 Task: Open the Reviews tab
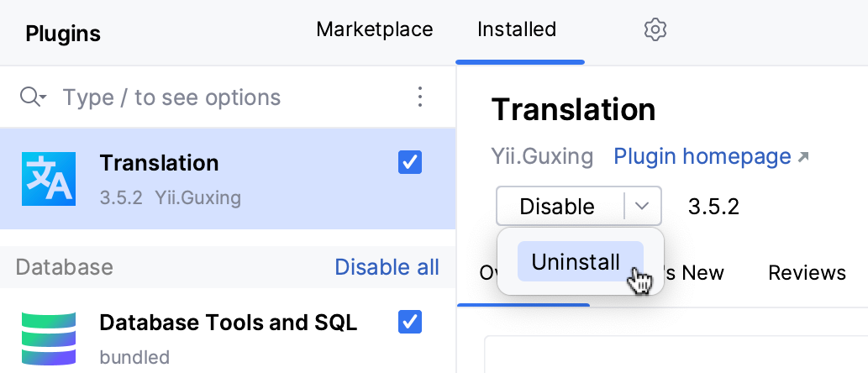[807, 272]
